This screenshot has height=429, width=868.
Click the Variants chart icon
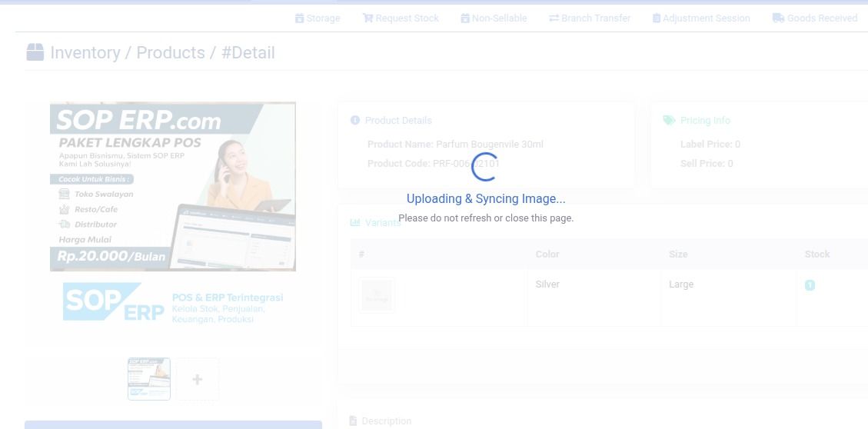click(x=355, y=222)
